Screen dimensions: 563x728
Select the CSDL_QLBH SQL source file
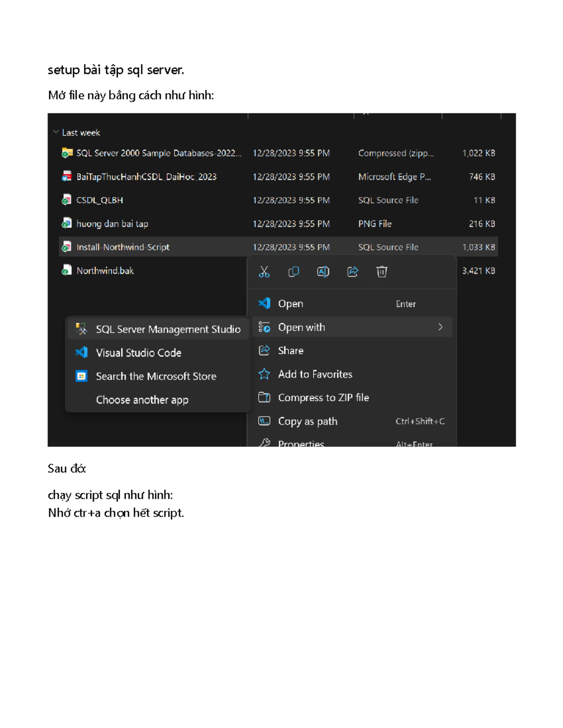click(100, 200)
